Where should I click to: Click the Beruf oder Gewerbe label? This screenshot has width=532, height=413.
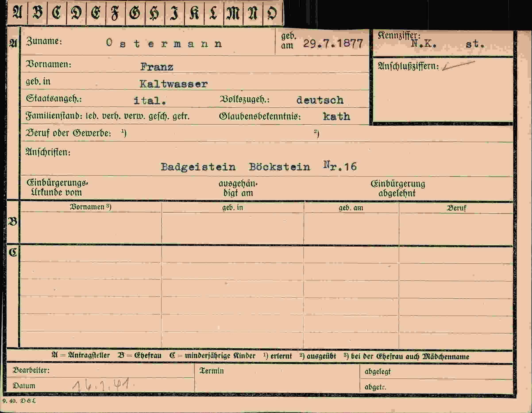coord(68,133)
